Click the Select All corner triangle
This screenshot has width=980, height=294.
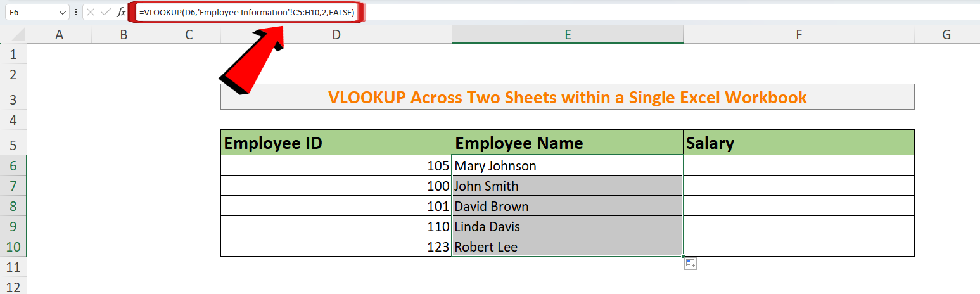[x=13, y=35]
